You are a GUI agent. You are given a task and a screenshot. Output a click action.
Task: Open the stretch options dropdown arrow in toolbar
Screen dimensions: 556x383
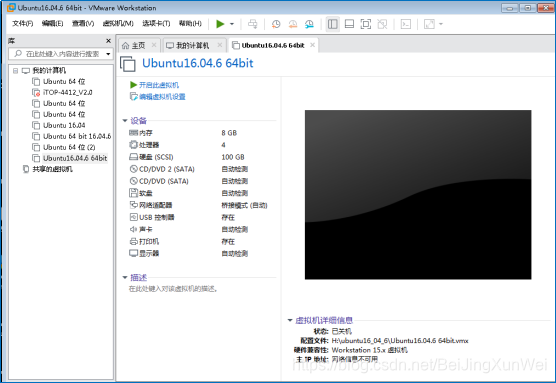pyautogui.click(x=441, y=24)
